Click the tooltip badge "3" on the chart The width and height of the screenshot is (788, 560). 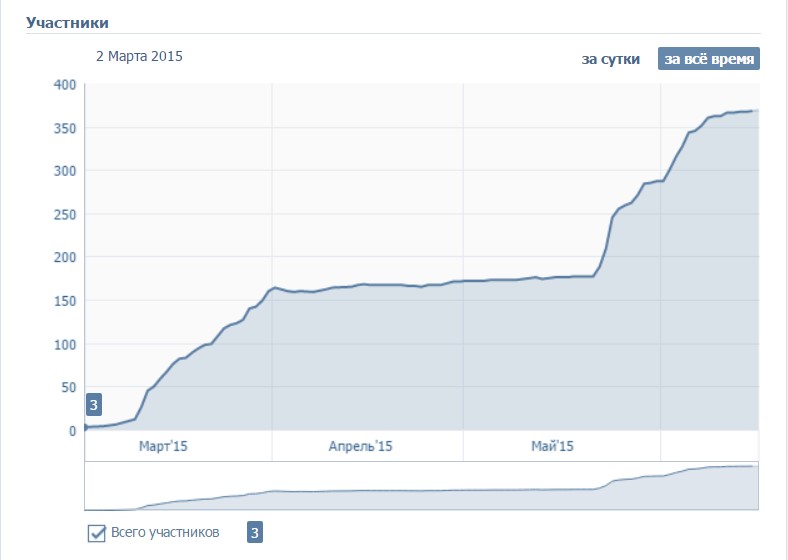coord(94,405)
